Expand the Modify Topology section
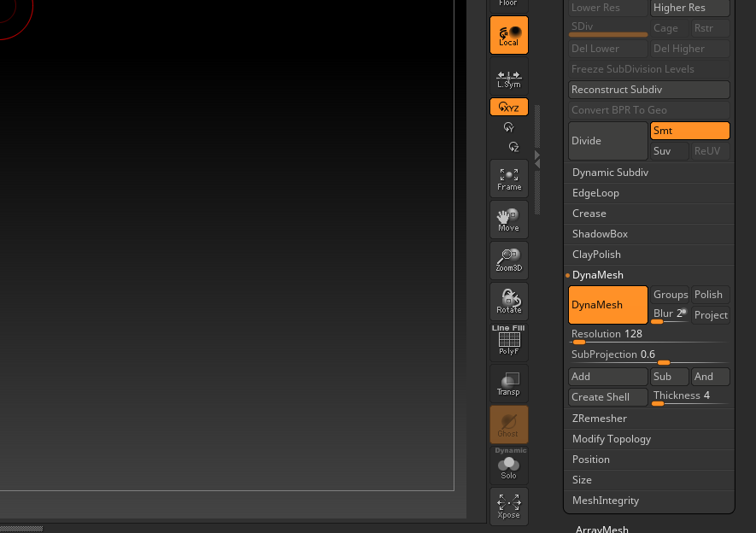This screenshot has width=756, height=533. click(649, 439)
